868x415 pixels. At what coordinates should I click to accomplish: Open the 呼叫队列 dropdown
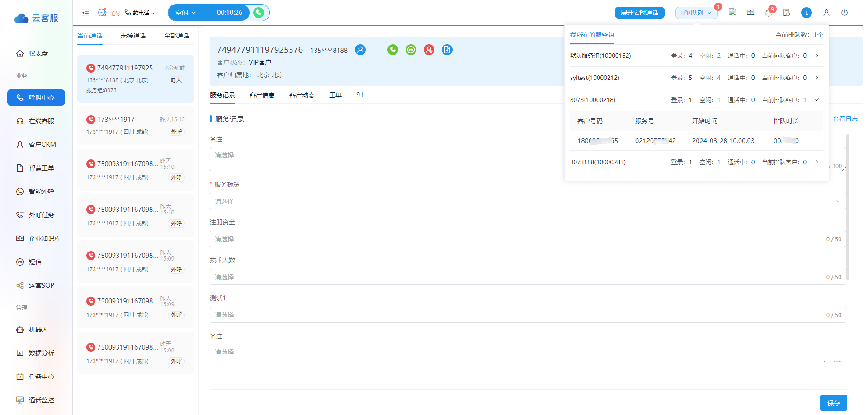click(697, 13)
